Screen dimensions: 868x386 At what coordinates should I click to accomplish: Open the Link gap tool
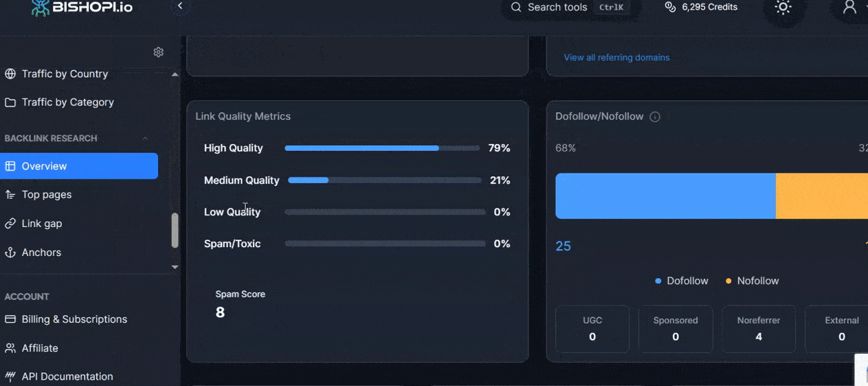pyautogui.click(x=41, y=224)
